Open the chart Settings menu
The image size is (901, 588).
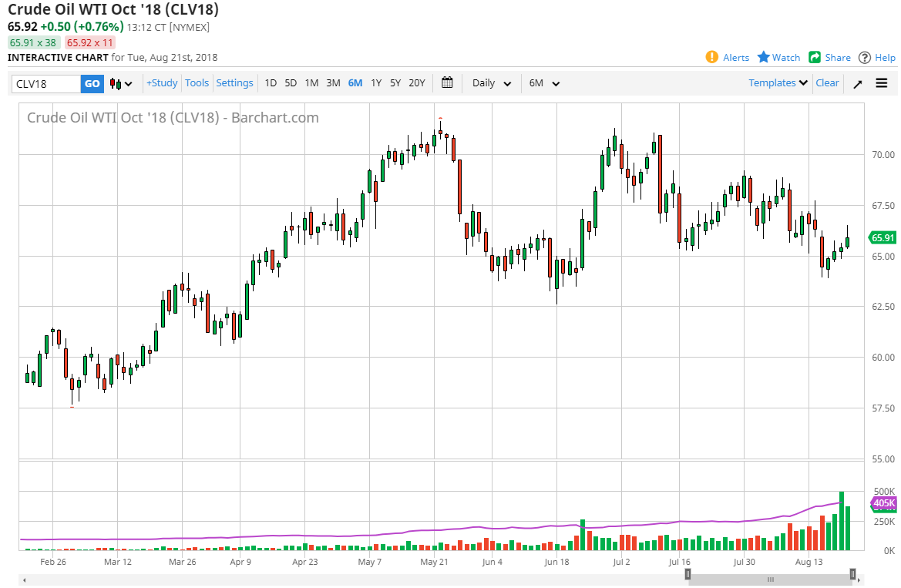coord(234,83)
